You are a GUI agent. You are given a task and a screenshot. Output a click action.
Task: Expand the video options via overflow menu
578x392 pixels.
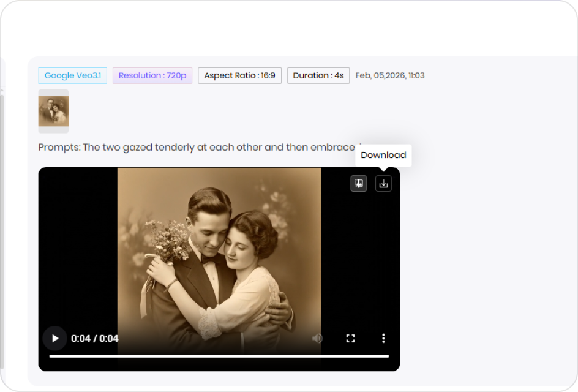coord(383,338)
